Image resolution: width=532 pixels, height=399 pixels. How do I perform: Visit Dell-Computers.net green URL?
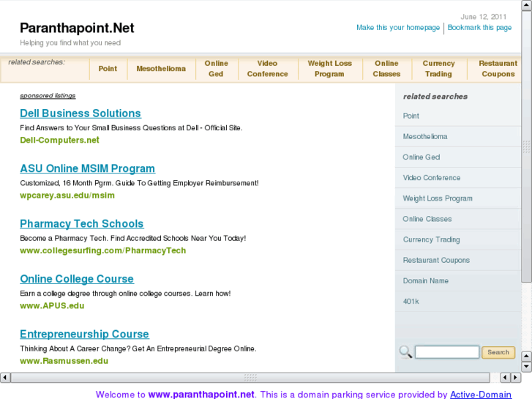(x=59, y=140)
